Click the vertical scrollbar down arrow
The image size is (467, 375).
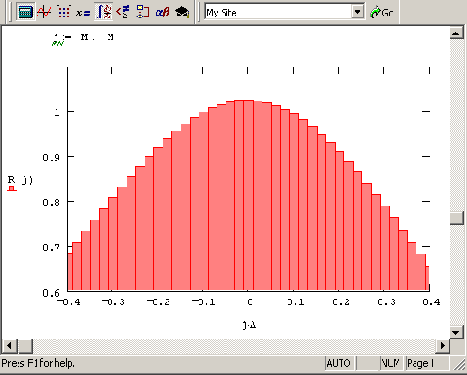pyautogui.click(x=456, y=332)
